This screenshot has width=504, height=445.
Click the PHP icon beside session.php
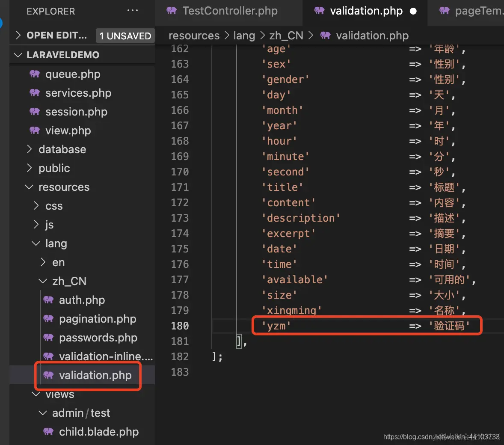[x=35, y=112]
